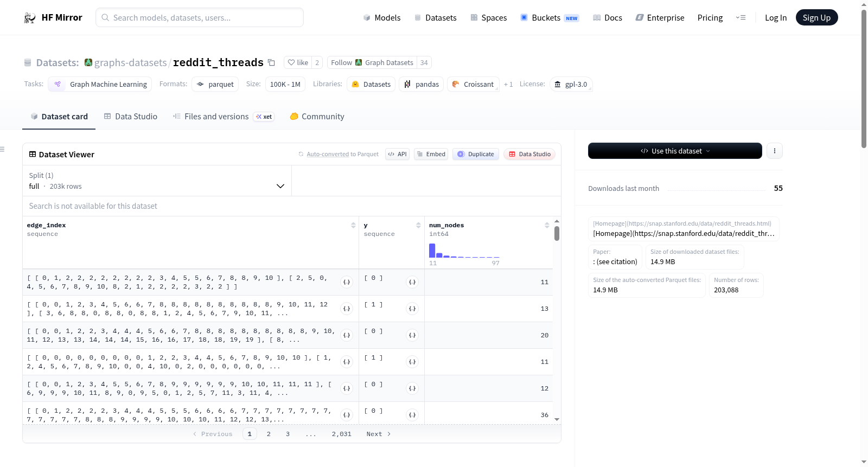Open the Enterprise page
Screen dimensions: 868x467
tap(660, 18)
